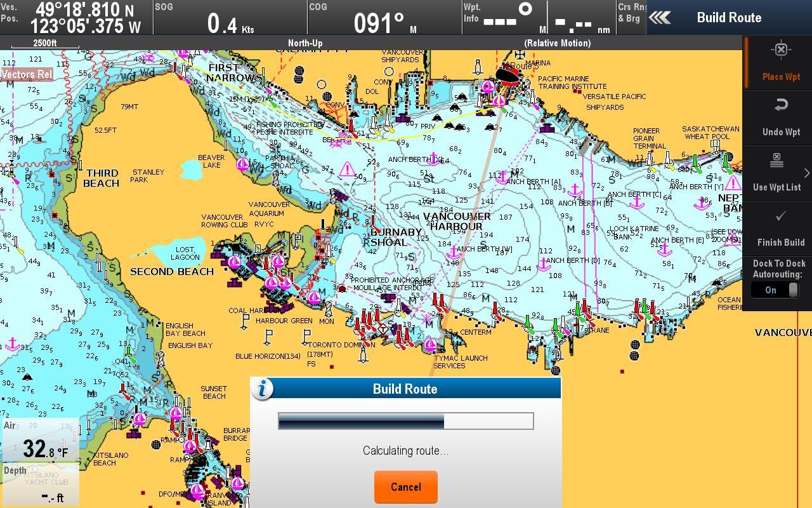Click the Anch Berth D anchor symbol
This screenshot has height=508, width=812.
pyautogui.click(x=543, y=264)
